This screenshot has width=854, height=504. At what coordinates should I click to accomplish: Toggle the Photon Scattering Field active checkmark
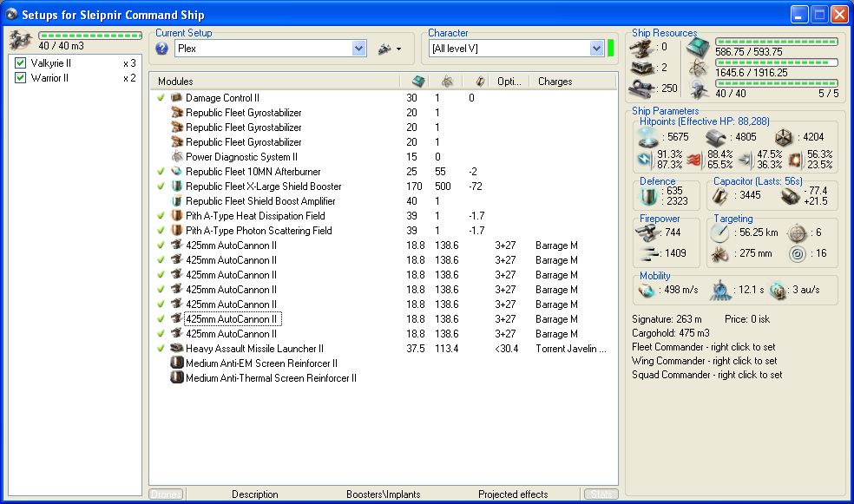coord(161,230)
